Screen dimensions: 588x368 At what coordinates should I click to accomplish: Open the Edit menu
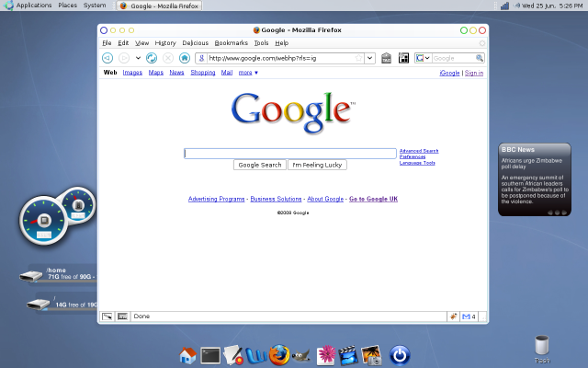pyautogui.click(x=123, y=43)
